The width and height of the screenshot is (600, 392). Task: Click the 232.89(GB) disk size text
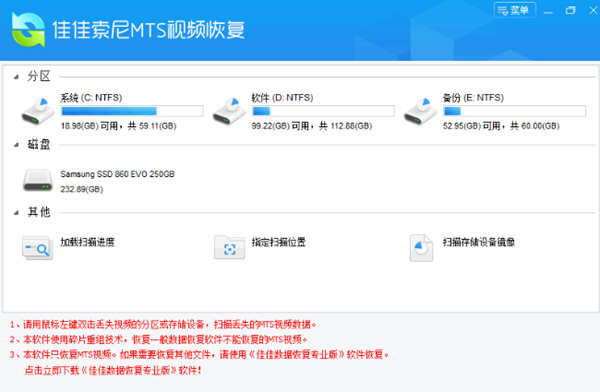[x=82, y=189]
